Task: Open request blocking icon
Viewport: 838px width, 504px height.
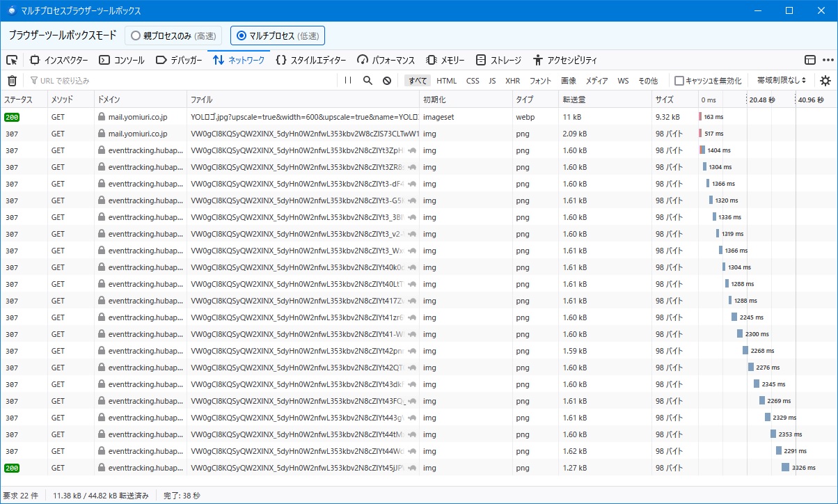Action: click(x=387, y=81)
